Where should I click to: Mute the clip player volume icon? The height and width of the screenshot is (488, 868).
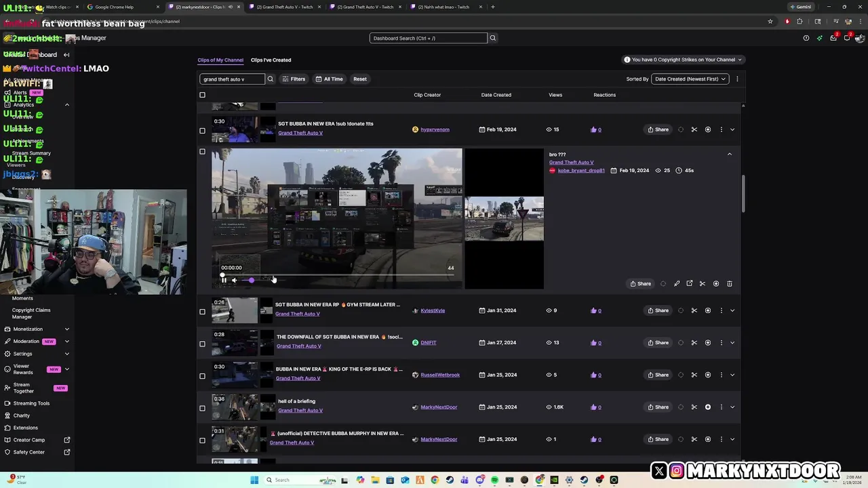[x=235, y=280]
